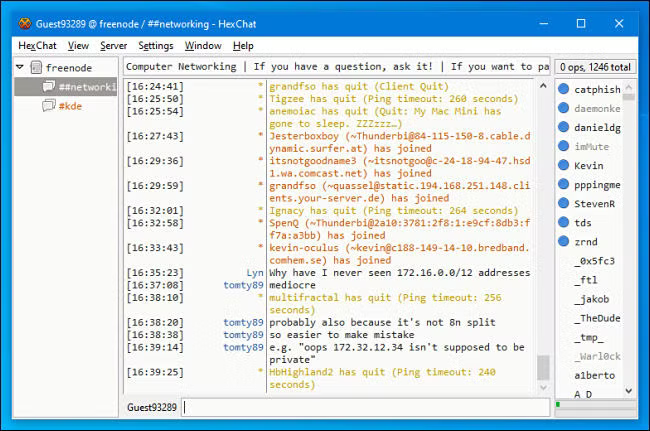Select user _jakob in user list
This screenshot has width=650, height=431.
pyautogui.click(x=592, y=299)
